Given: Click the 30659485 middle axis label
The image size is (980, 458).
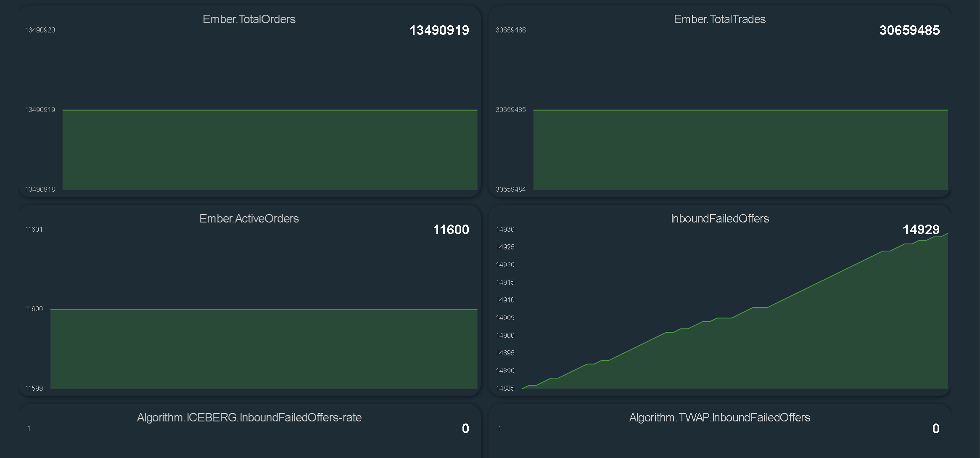Looking at the screenshot, I should (510, 110).
